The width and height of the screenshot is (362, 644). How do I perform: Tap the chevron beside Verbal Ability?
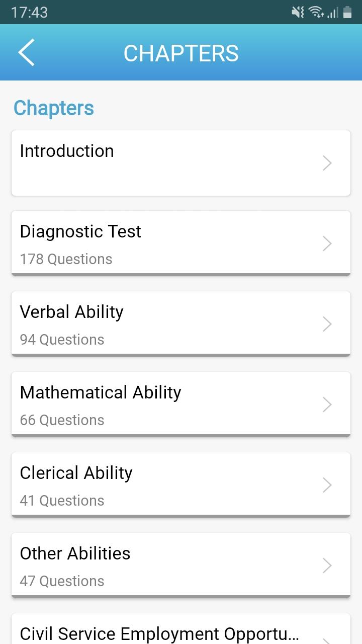click(327, 324)
